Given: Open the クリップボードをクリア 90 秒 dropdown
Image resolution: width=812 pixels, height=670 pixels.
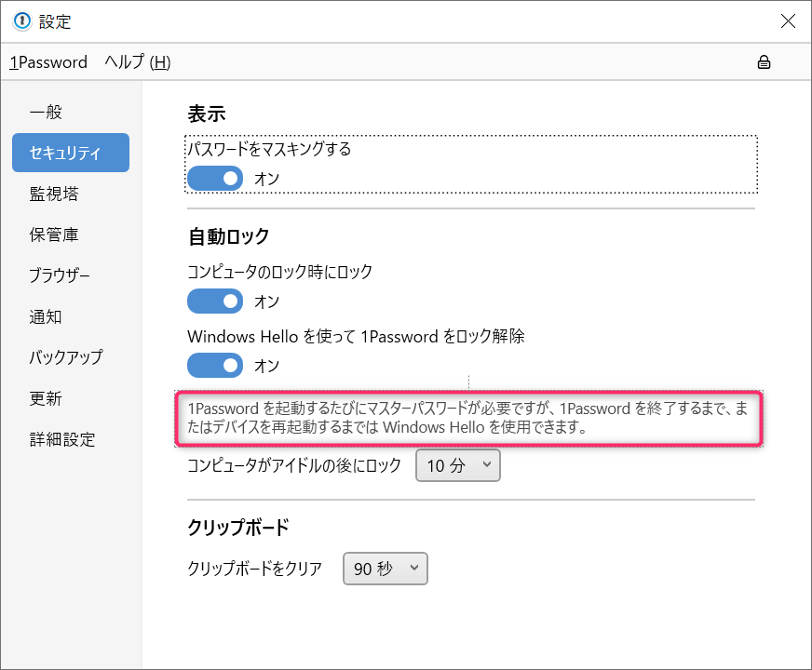Looking at the screenshot, I should click(x=386, y=569).
